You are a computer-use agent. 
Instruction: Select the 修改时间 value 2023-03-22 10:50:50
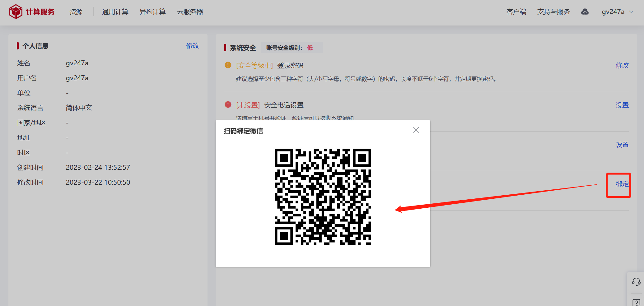(98, 182)
